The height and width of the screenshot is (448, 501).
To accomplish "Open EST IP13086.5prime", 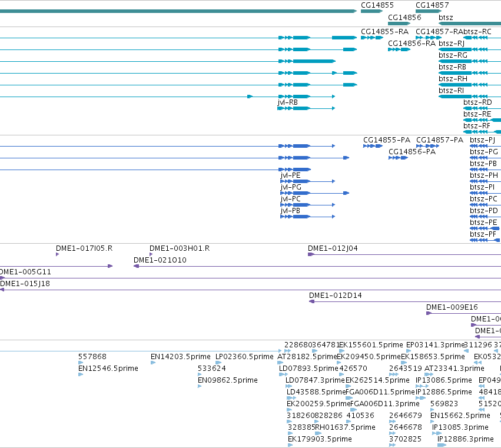I will tap(444, 380).
